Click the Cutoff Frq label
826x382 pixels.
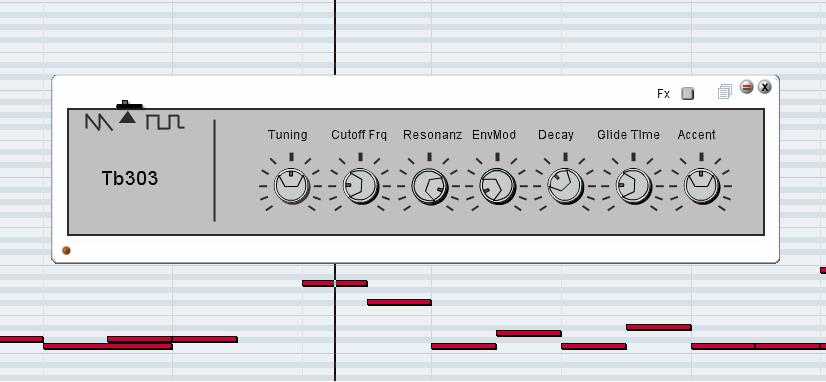point(359,135)
